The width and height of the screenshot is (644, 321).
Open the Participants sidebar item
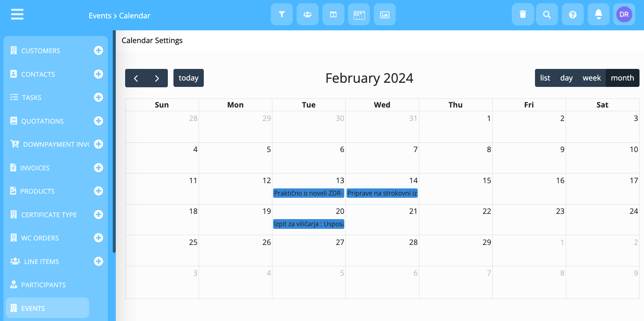point(43,285)
